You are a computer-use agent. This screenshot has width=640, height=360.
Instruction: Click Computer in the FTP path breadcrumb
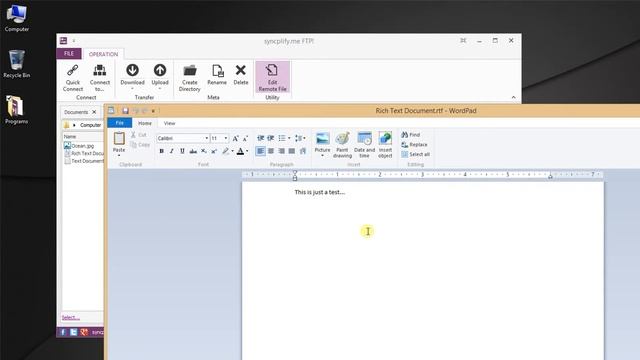click(90, 125)
